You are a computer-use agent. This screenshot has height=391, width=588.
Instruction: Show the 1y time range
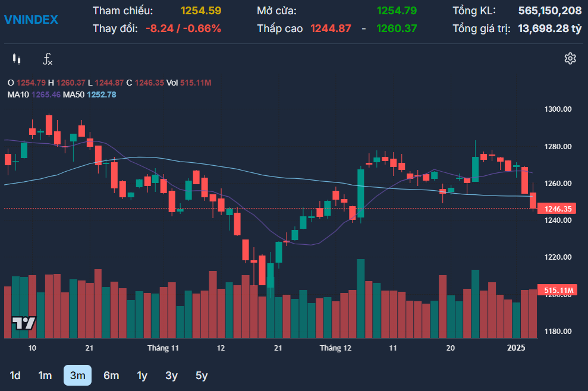pos(142,376)
